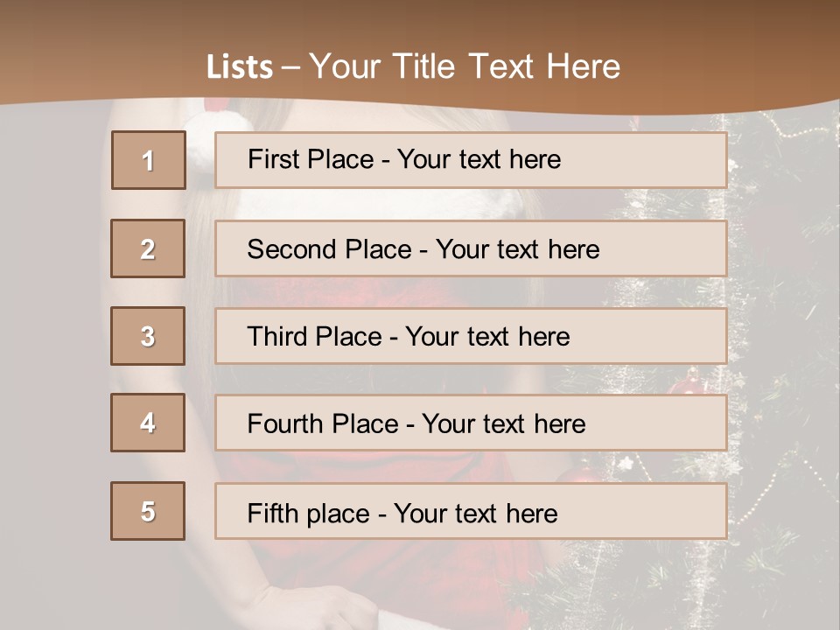
Task: Click the number 1 box
Action: point(149,160)
